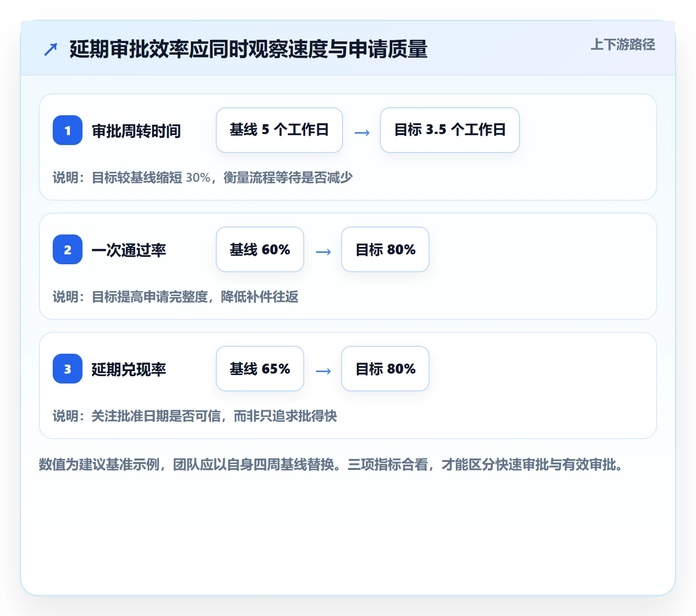Click the footer note starting 数值为建议基准示例
Screen dimensions: 696x616
[332, 464]
